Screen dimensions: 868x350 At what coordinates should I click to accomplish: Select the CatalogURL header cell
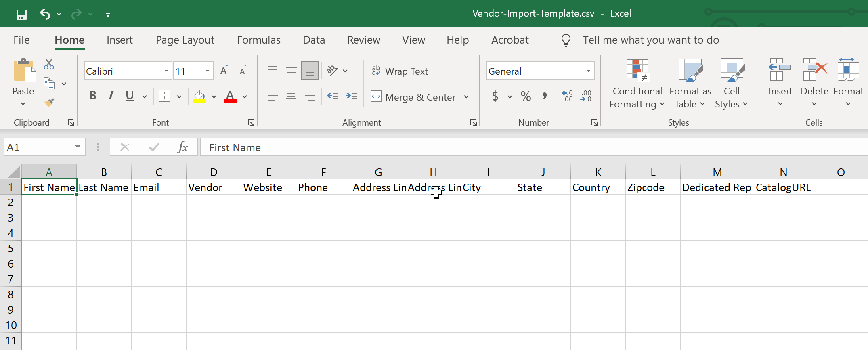tap(783, 187)
